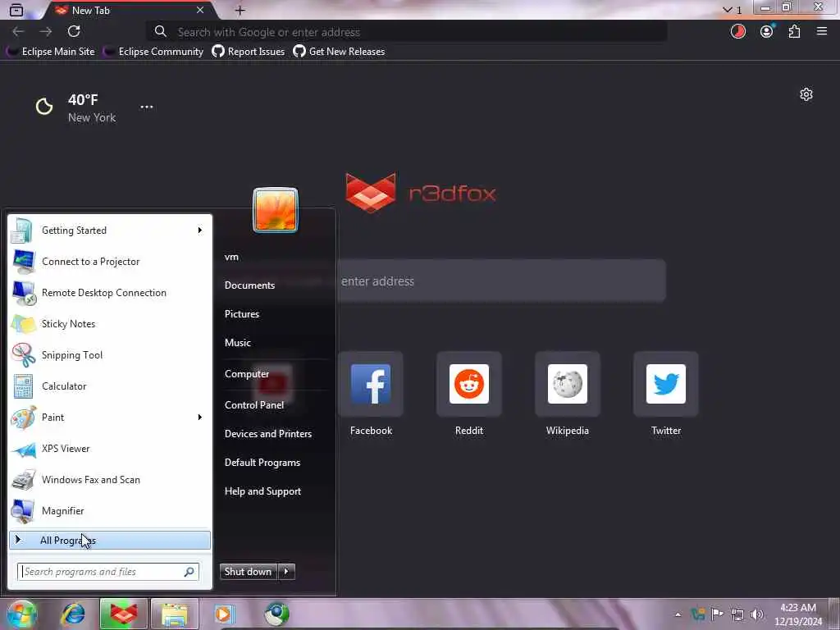Click the Shut down button
Viewport: 840px width, 630px height.
(249, 572)
